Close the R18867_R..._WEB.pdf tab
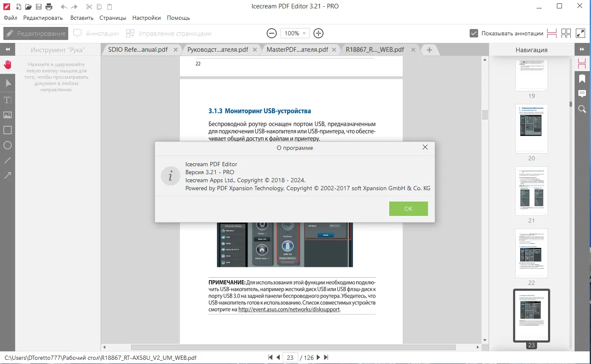The image size is (591, 364). point(413,50)
